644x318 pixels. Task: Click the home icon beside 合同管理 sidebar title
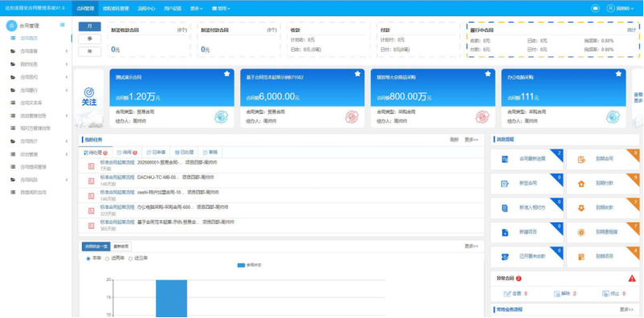pos(11,26)
